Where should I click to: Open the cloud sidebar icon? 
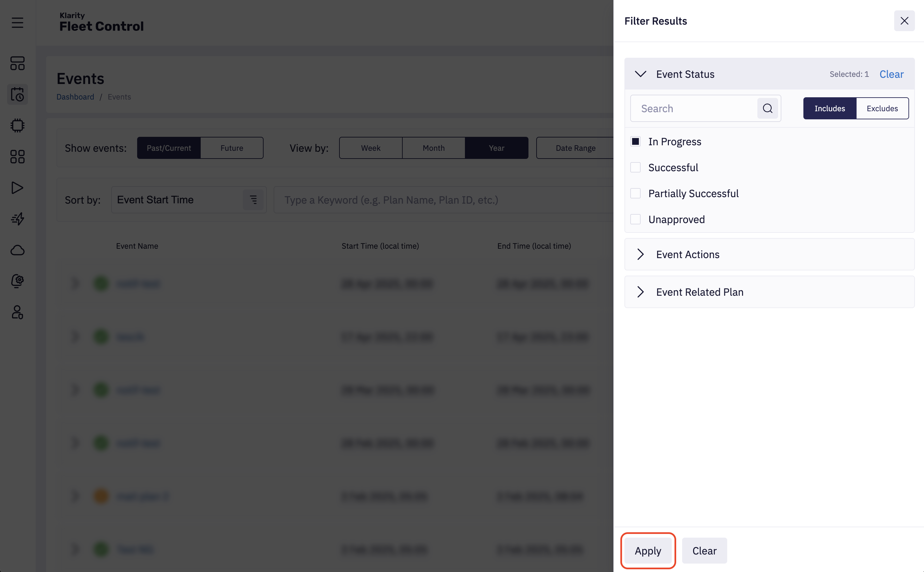[x=18, y=250]
